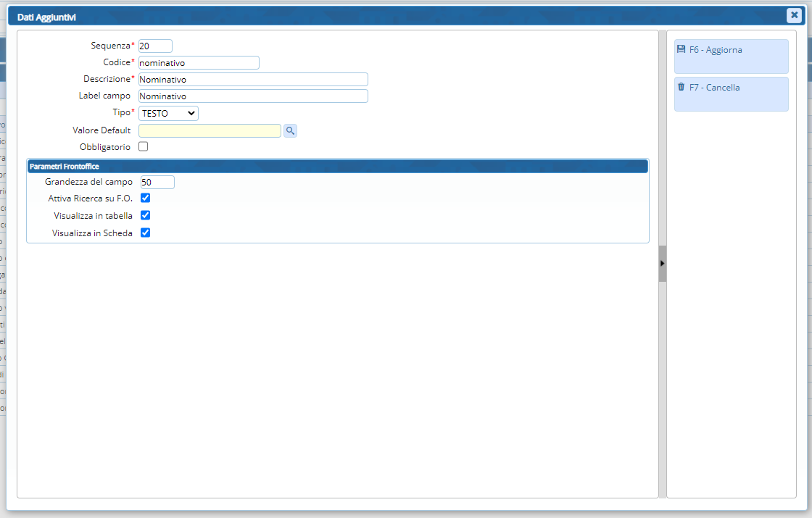Click the magnifier icon beside Valore Default
Screen dimensions: 812x518
[x=290, y=130]
